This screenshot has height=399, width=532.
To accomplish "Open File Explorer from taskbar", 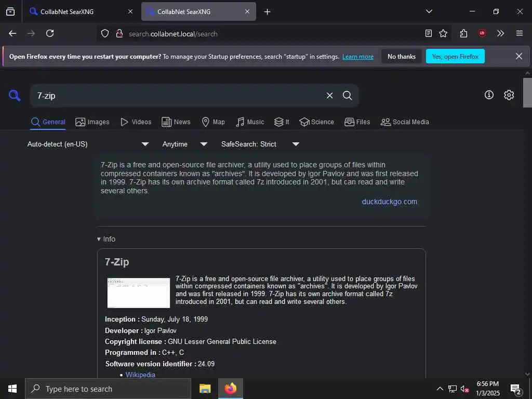I will [205, 389].
